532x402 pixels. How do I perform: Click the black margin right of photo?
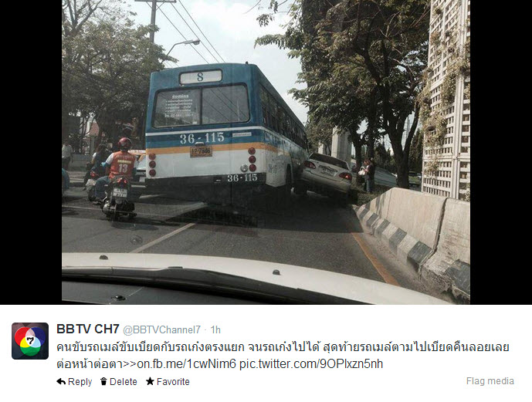click(501, 152)
